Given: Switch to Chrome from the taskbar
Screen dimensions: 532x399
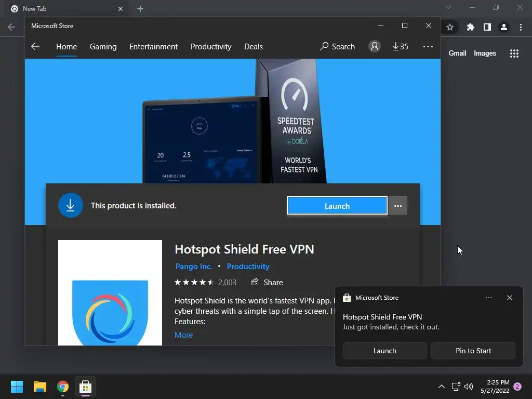Looking at the screenshot, I should point(63,387).
